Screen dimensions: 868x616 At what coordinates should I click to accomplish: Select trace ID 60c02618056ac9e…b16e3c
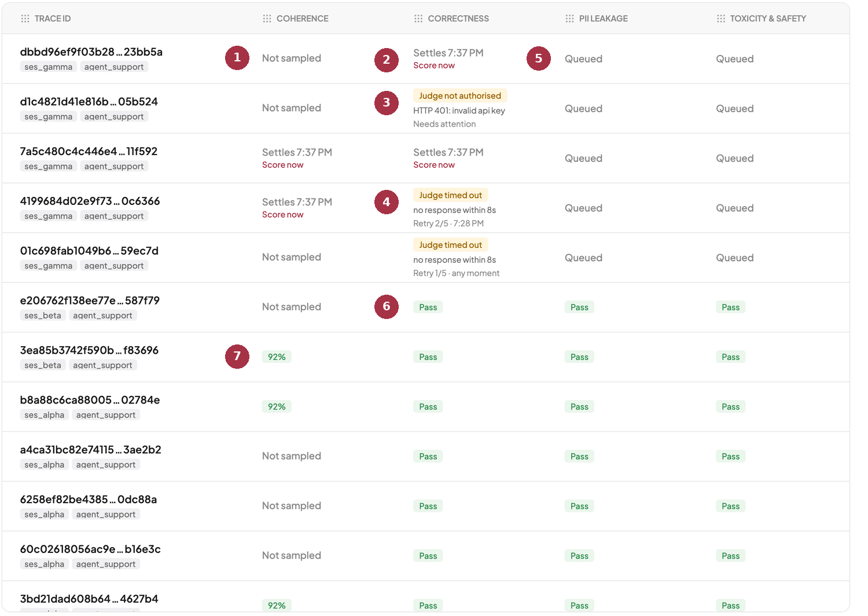(x=90, y=550)
